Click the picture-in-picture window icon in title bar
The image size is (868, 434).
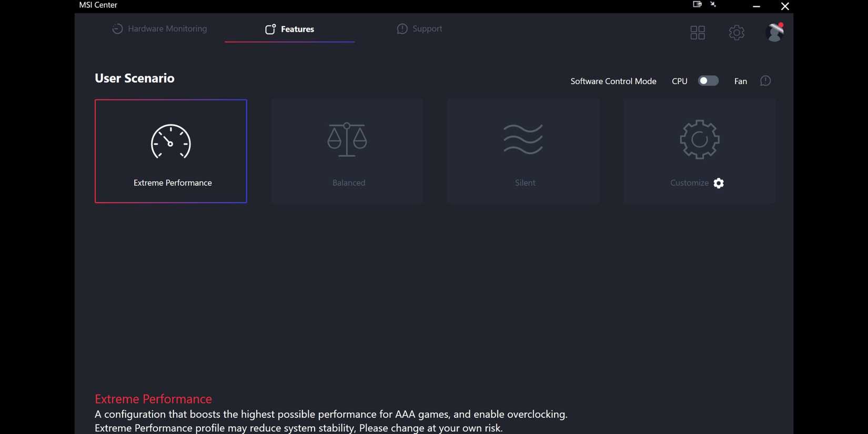coord(697,4)
